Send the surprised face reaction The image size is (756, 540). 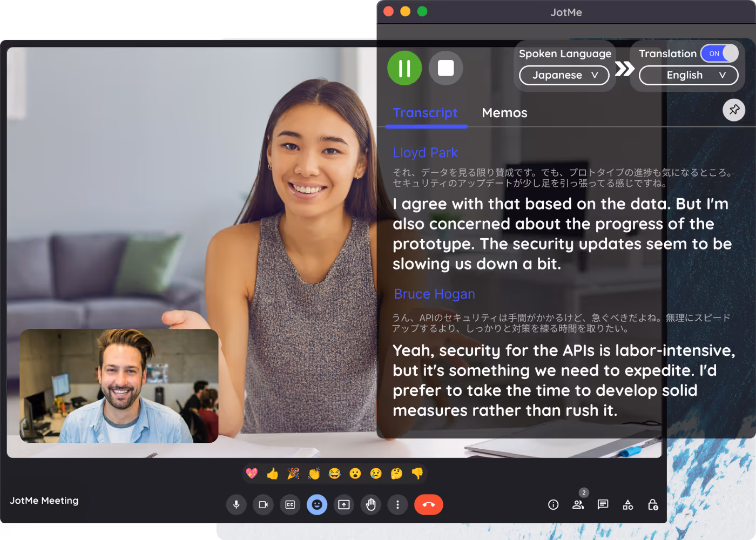pos(355,474)
